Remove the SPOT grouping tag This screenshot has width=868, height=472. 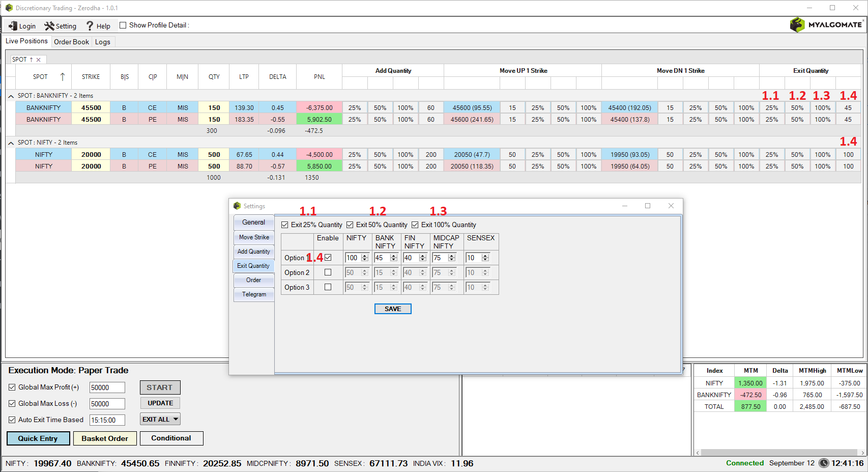(39, 60)
